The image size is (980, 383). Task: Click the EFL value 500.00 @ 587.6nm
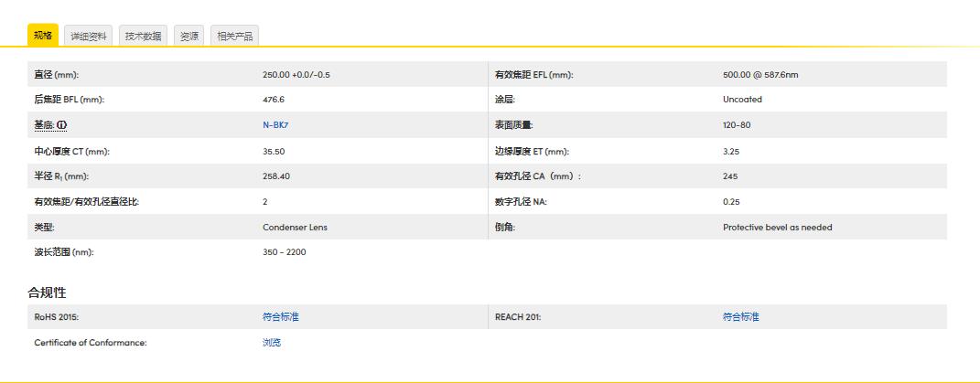760,74
